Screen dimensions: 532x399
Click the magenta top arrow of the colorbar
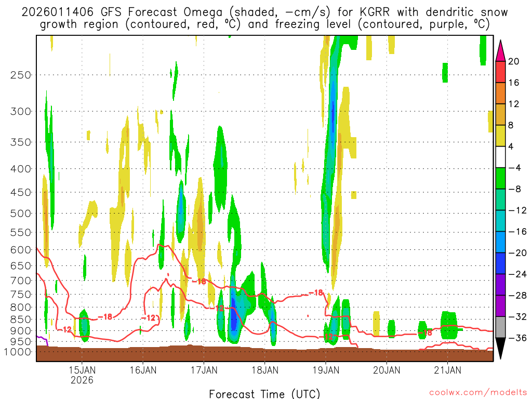pos(500,51)
